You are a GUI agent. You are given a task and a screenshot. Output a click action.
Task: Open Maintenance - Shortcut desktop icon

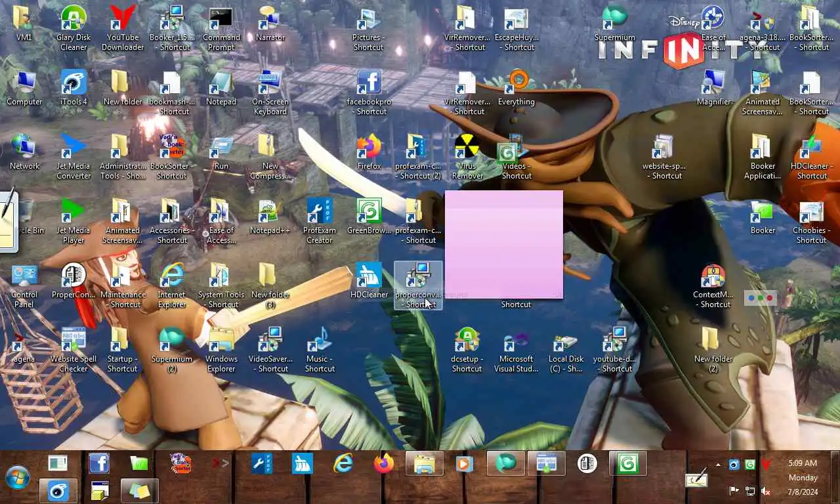123,285
